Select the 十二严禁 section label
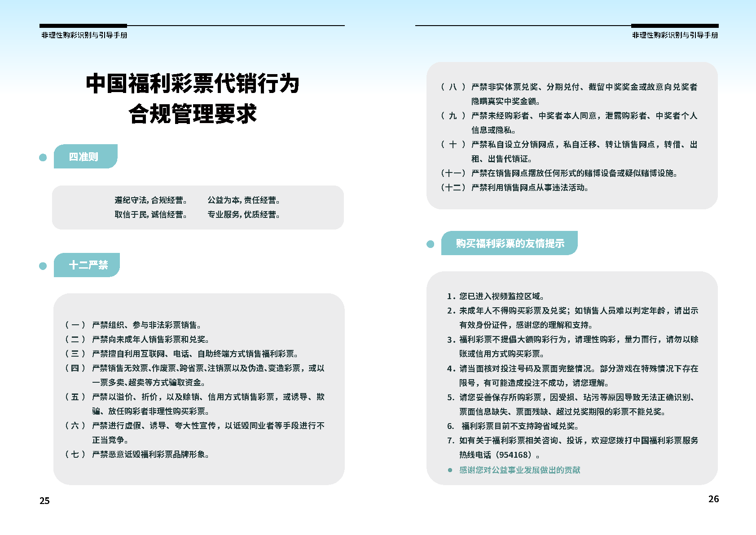 pyautogui.click(x=87, y=265)
